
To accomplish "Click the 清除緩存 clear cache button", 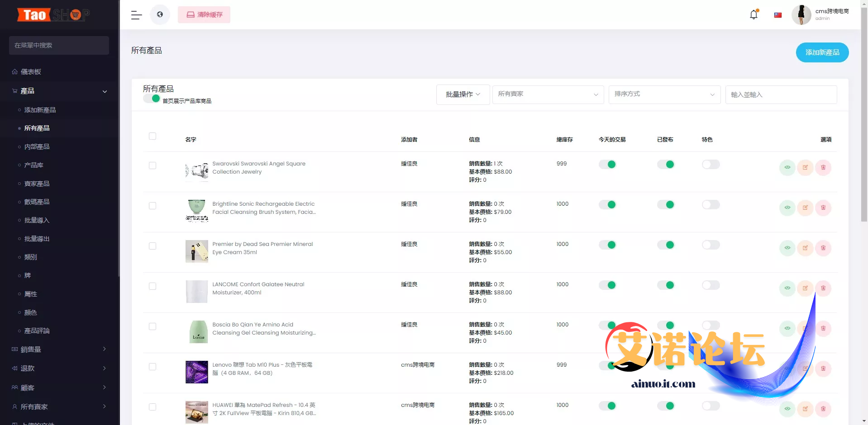I will (x=204, y=15).
